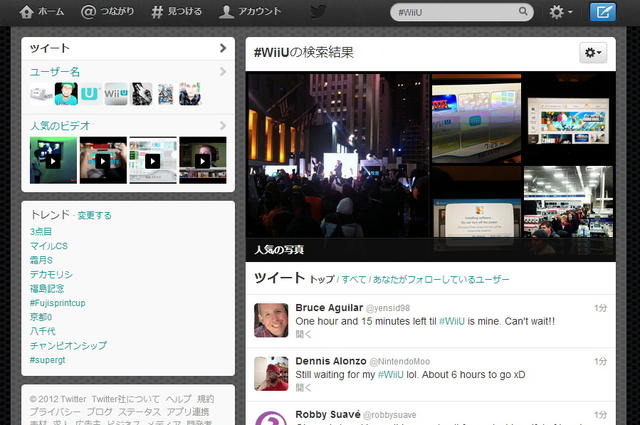
Task: Open the Wii U menu screen photo
Action: [x=476, y=118]
